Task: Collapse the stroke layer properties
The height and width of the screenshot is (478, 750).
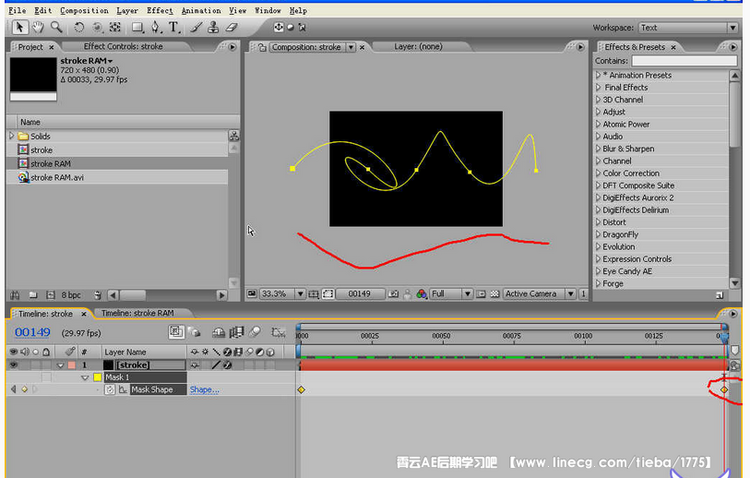Action: (x=60, y=365)
